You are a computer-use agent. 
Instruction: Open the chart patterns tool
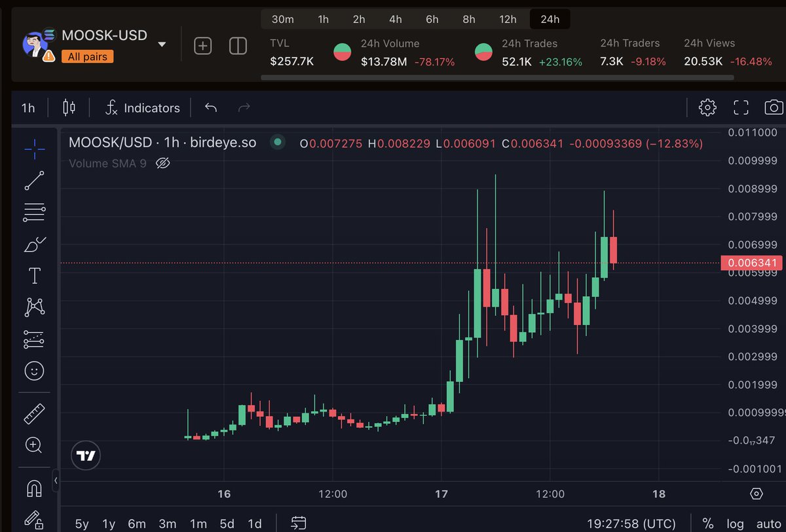[35, 307]
